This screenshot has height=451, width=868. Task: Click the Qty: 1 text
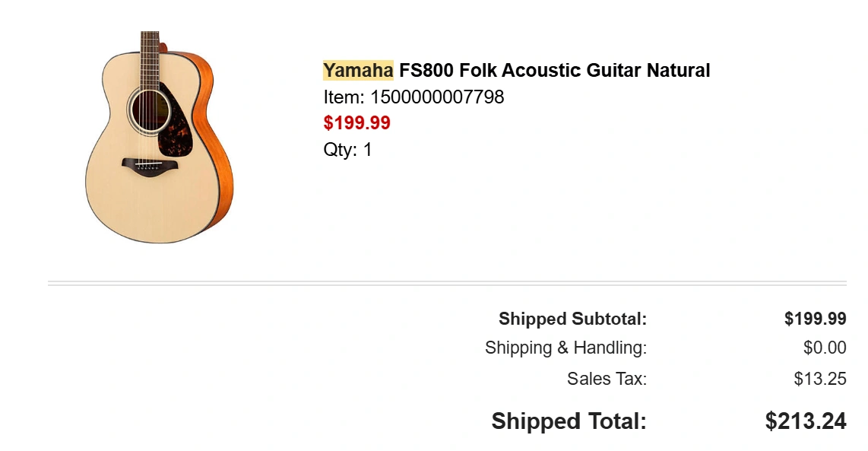tap(347, 149)
